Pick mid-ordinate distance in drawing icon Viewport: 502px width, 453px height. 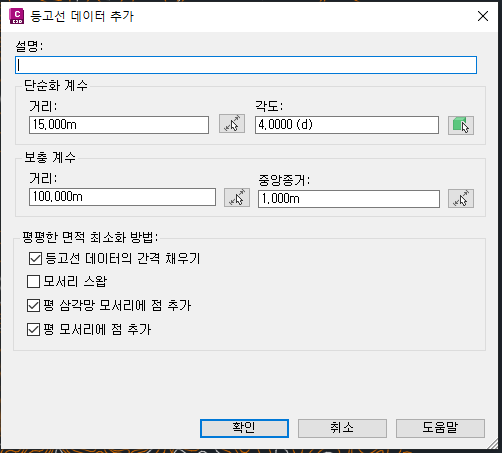pyautogui.click(x=461, y=199)
